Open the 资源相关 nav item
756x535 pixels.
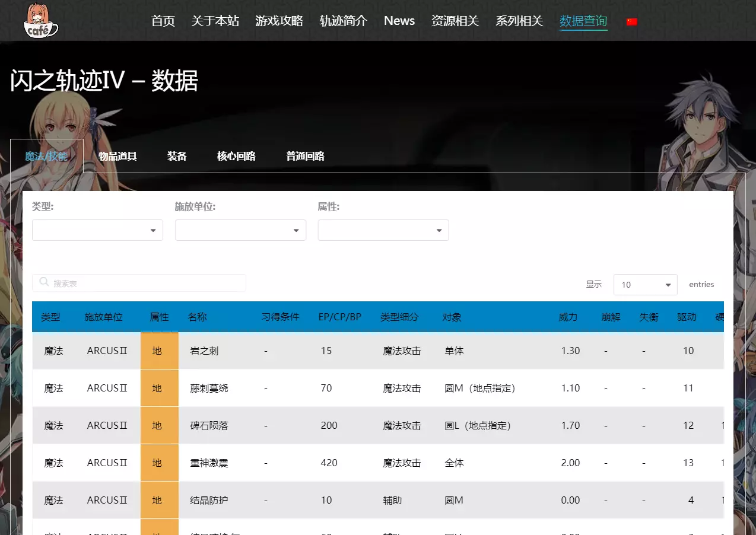455,21
